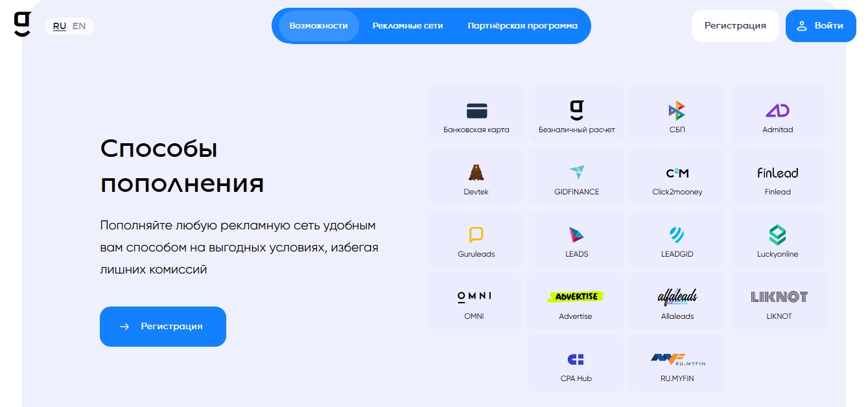Click the Finlead label under logo

tap(777, 192)
